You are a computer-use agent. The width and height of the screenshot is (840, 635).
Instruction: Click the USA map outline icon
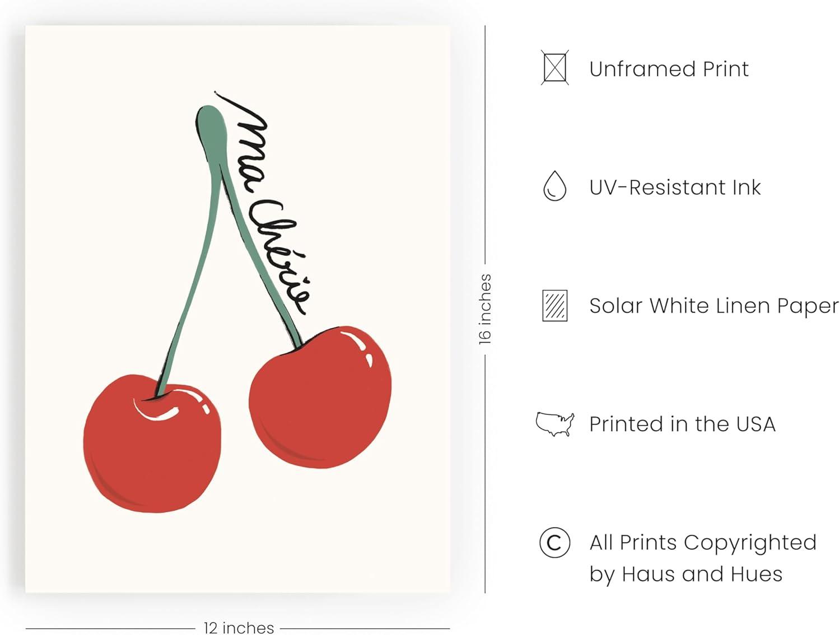tap(555, 424)
